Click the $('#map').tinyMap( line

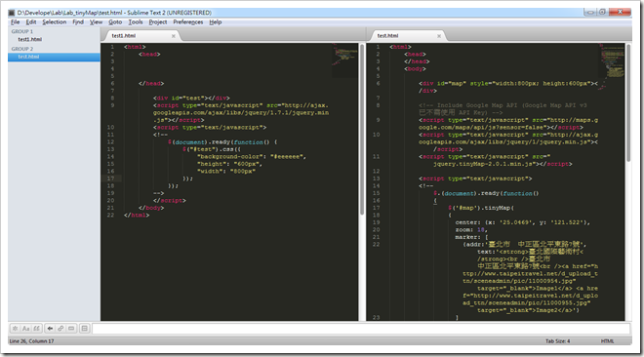(x=481, y=208)
